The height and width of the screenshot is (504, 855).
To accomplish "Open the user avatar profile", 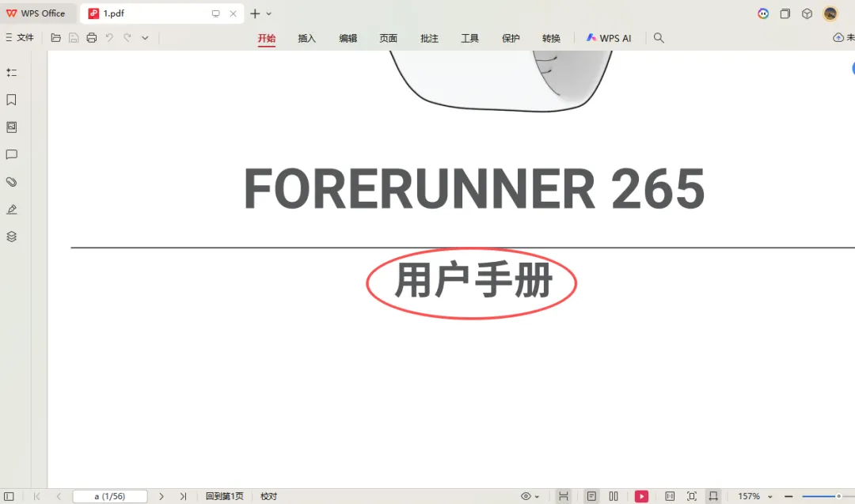I will (x=830, y=13).
